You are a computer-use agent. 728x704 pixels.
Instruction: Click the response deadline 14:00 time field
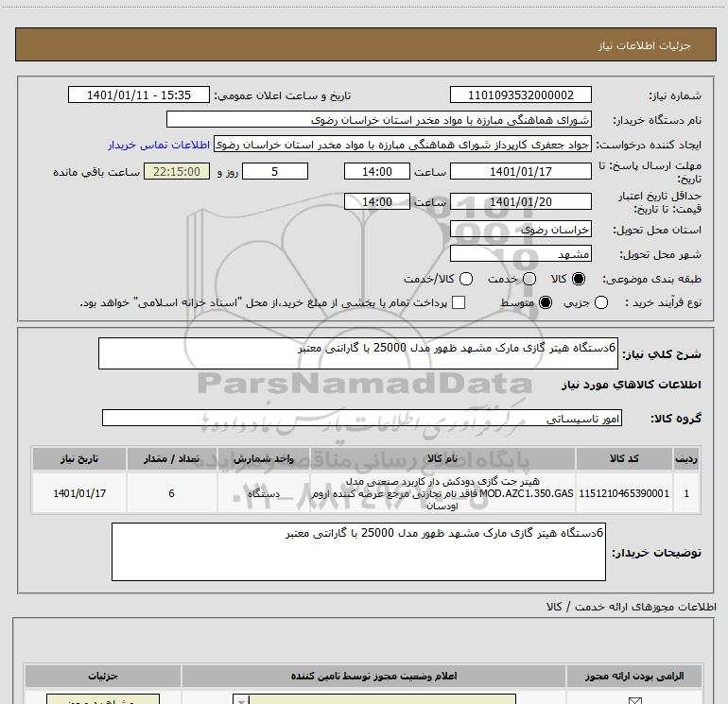coord(377,171)
